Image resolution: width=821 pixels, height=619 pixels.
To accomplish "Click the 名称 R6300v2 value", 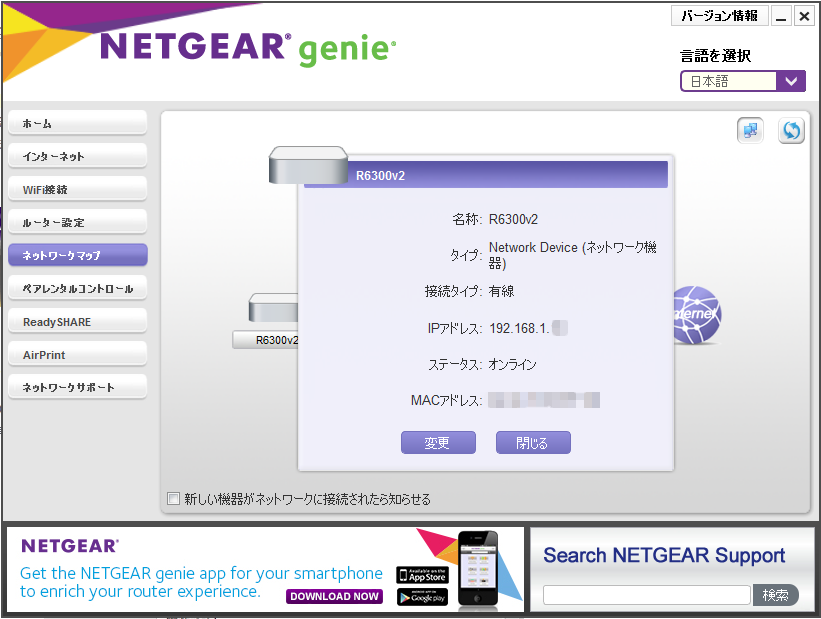I will (513, 219).
